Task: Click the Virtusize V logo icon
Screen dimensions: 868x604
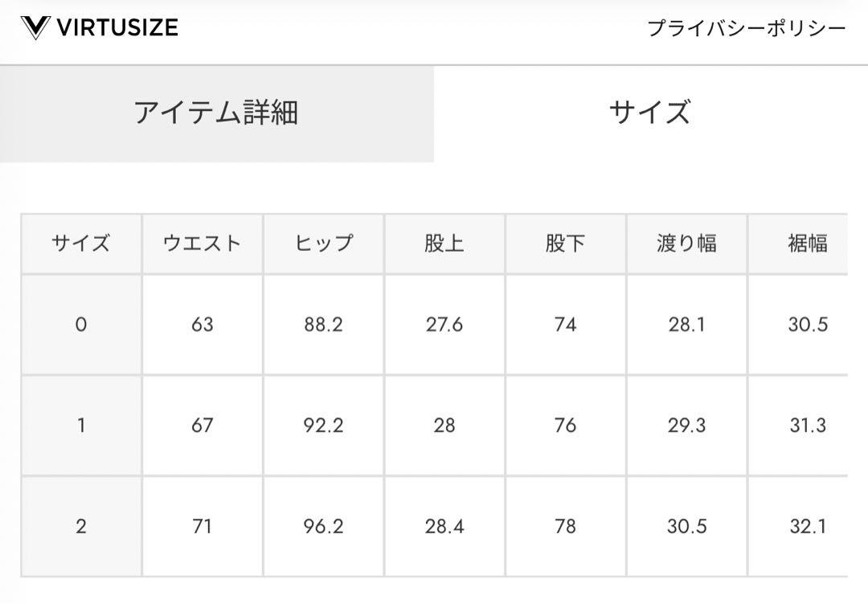Action: [x=35, y=27]
